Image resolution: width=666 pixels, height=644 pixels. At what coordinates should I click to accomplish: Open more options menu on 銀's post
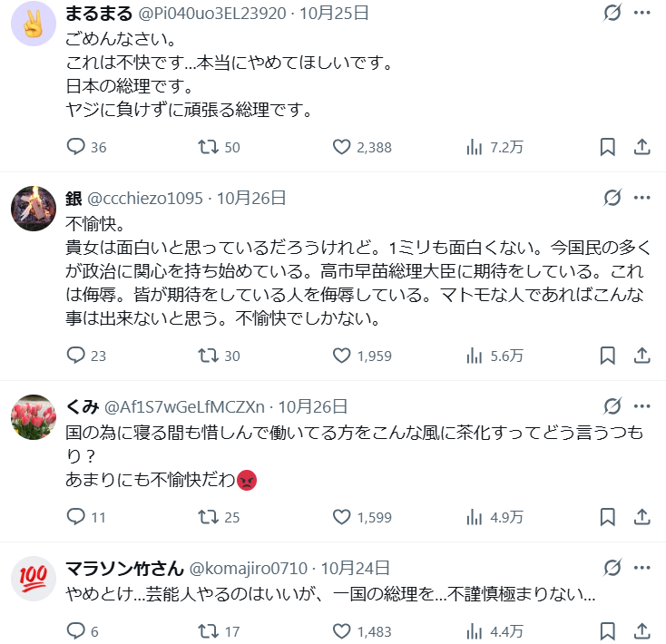[642, 198]
